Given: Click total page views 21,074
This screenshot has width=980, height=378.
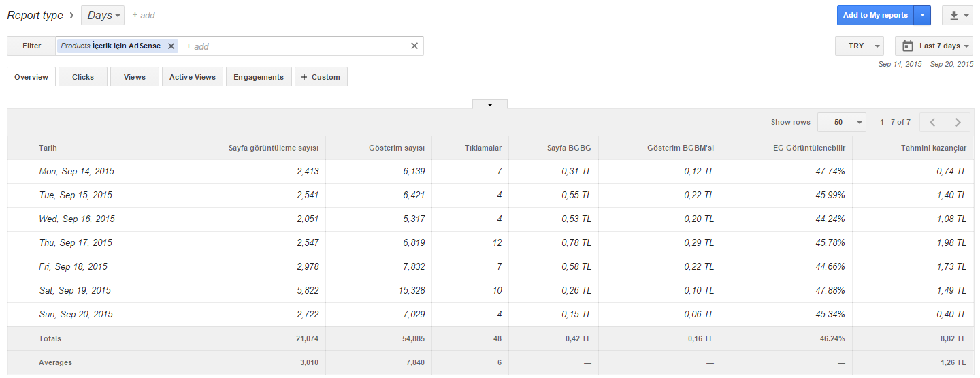Looking at the screenshot, I should point(308,338).
